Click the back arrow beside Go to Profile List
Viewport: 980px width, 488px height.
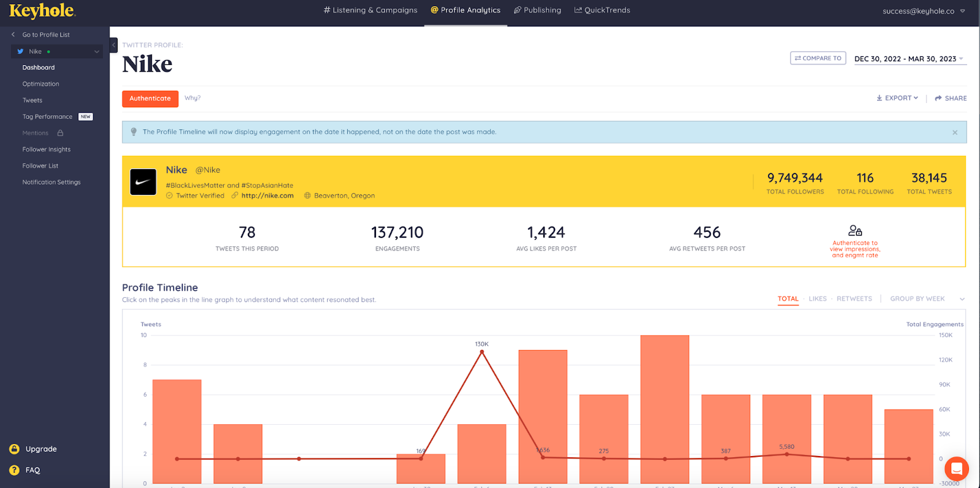13,35
